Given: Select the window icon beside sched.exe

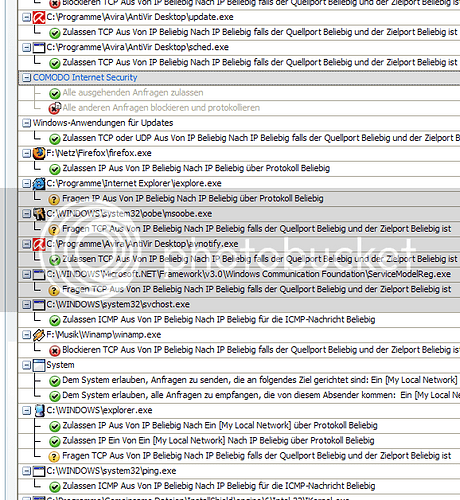Looking at the screenshot, I should point(39,48).
